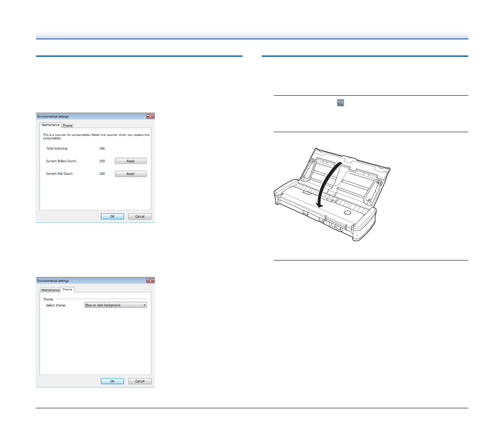Reset the Current Rollers Count

pyautogui.click(x=130, y=161)
